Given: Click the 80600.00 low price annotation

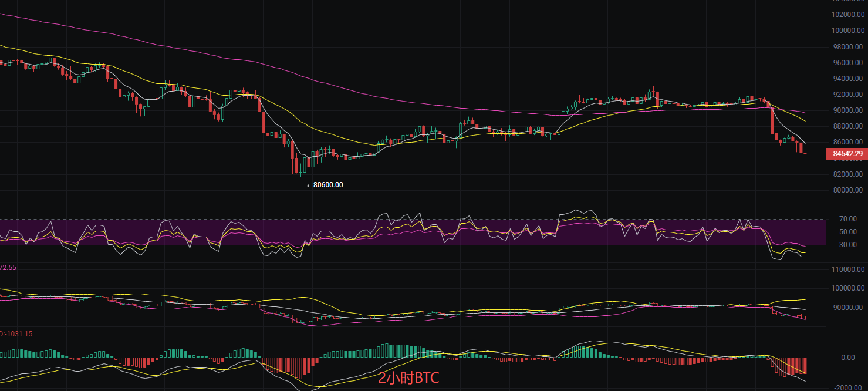Looking at the screenshot, I should coord(327,185).
